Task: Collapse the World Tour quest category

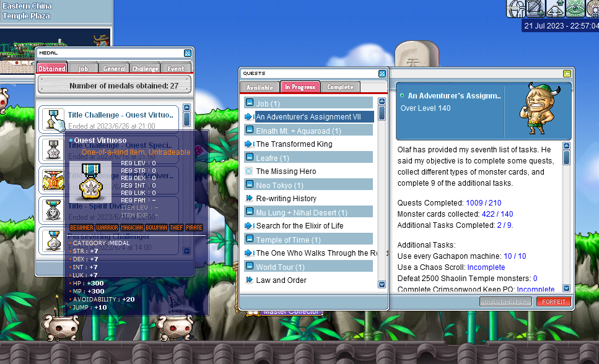Action: pos(250,267)
